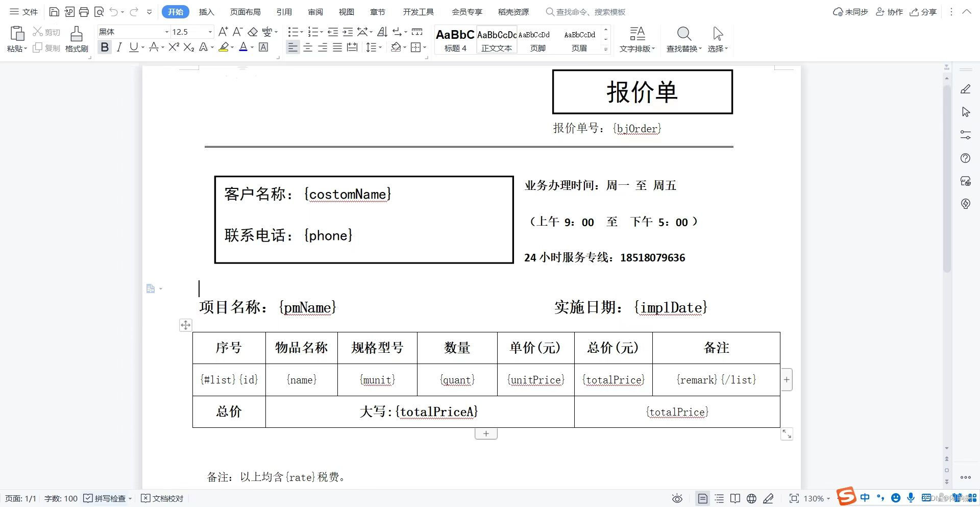Open the font size dropdown (12.5)

[x=210, y=32]
